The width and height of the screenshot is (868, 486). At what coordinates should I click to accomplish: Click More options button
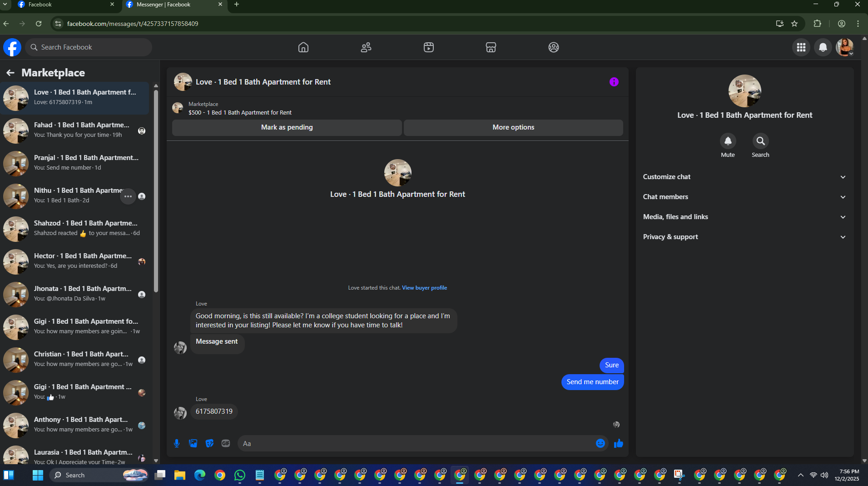[513, 127]
